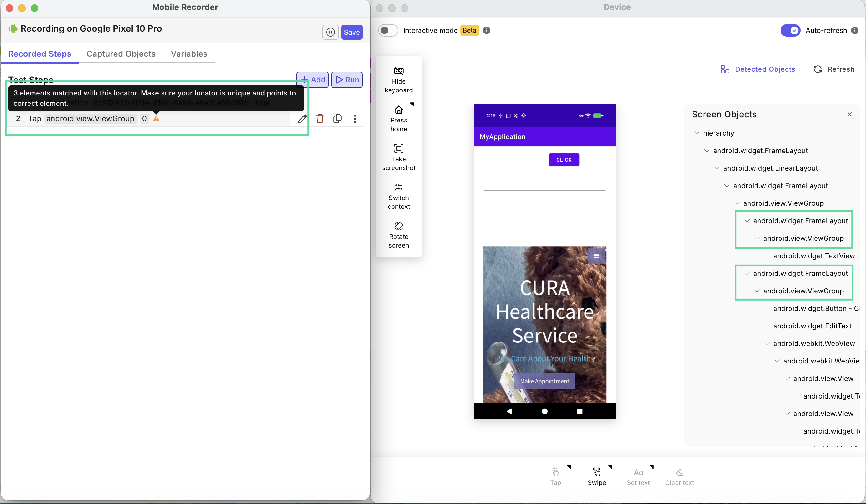Enable the Interactive mode toggle
Image resolution: width=866 pixels, height=504 pixels.
(388, 31)
